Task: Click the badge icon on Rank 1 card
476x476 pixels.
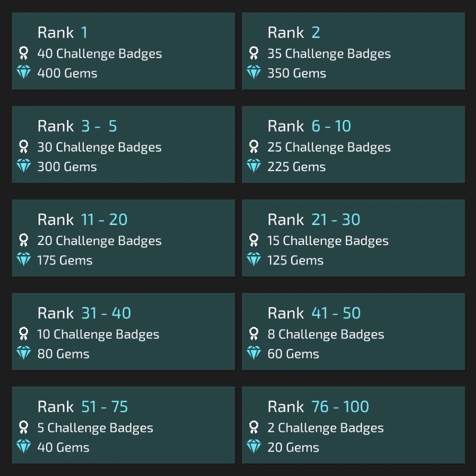Action: coord(23,53)
